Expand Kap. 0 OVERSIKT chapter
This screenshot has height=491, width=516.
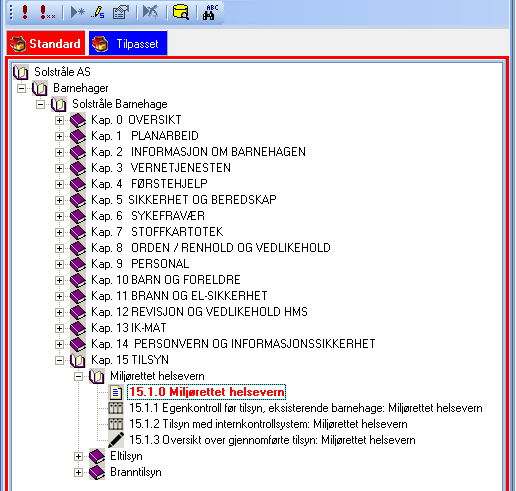(59, 120)
